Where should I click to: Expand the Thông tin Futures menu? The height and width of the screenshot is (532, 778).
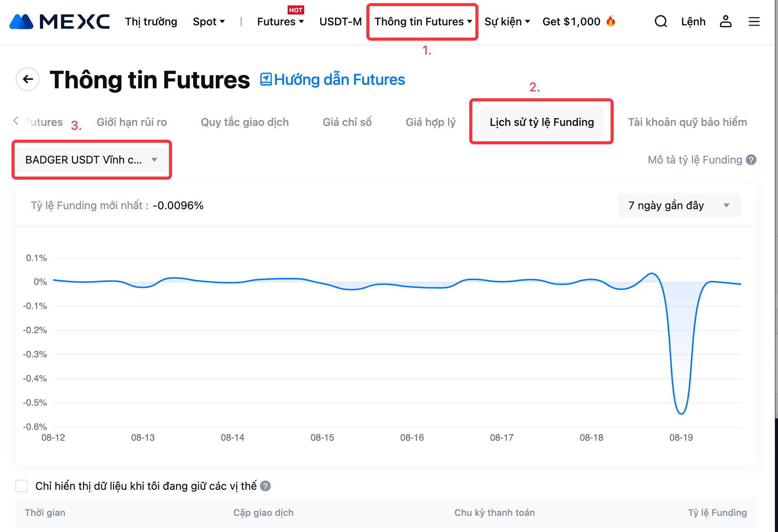[423, 21]
